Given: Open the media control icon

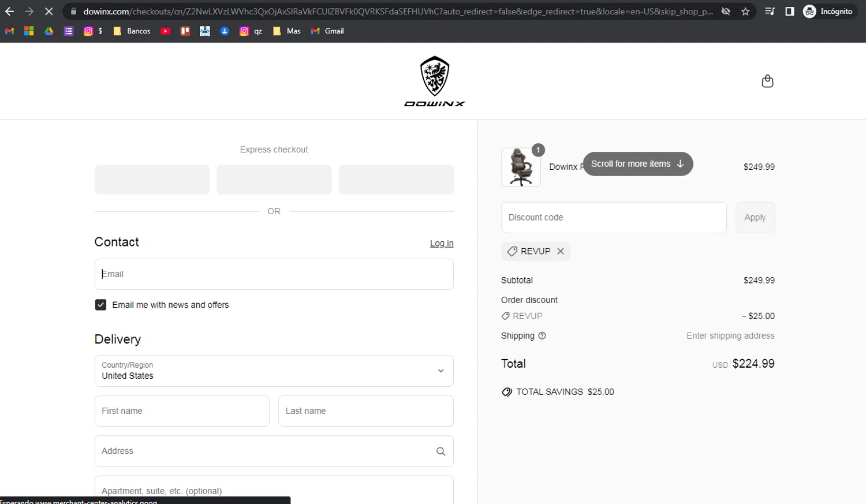Looking at the screenshot, I should point(770,12).
